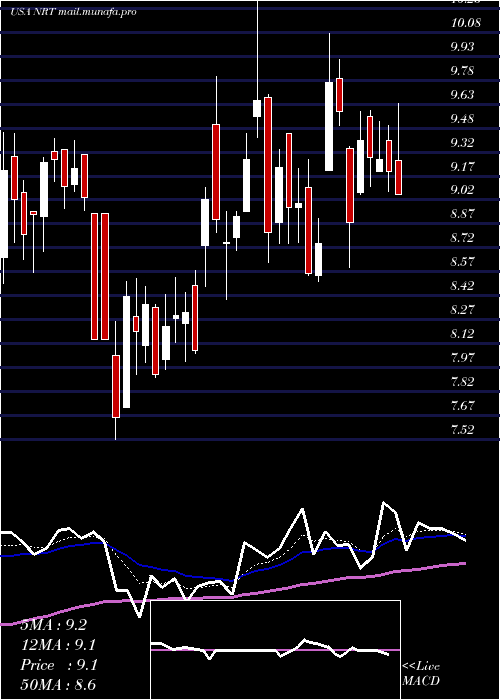500x700 pixels.
Task: Click the 7.82 price axis label
Action: (x=462, y=382)
